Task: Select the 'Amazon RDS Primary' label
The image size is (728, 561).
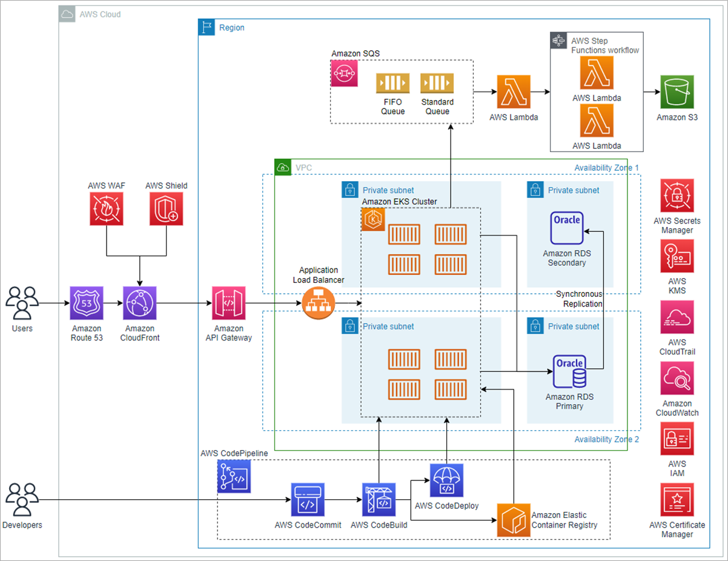Action: coord(569,402)
